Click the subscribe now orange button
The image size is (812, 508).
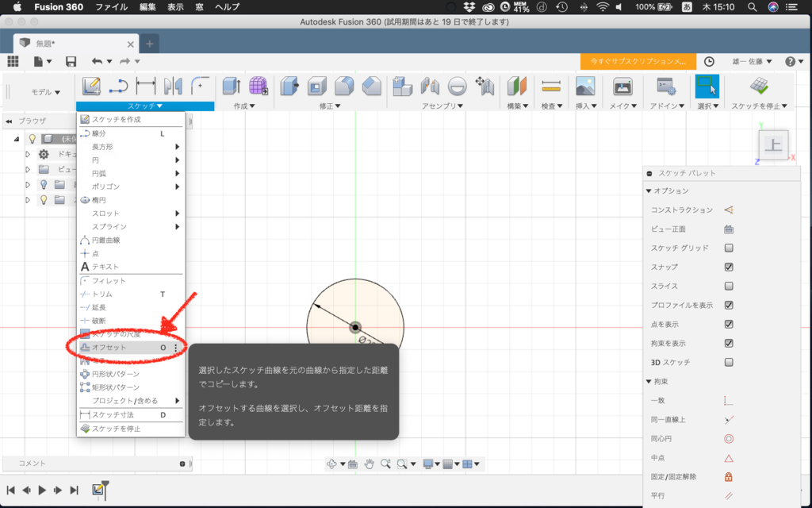(638, 61)
